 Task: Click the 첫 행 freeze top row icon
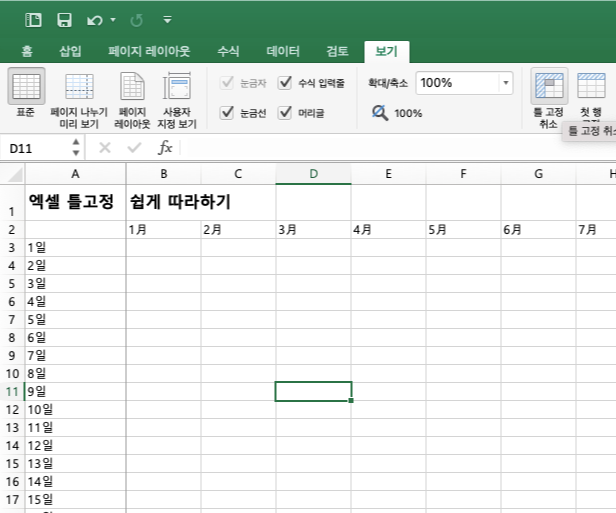pyautogui.click(x=591, y=85)
